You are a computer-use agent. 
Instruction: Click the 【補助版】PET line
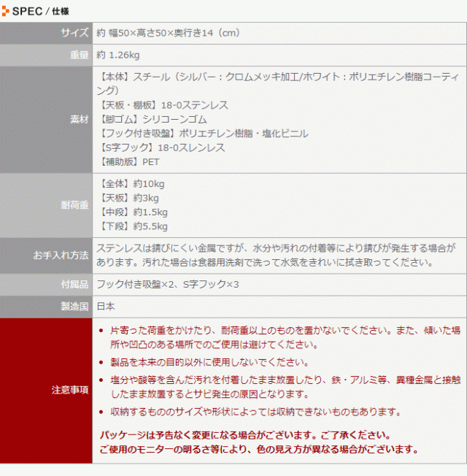pos(128,162)
